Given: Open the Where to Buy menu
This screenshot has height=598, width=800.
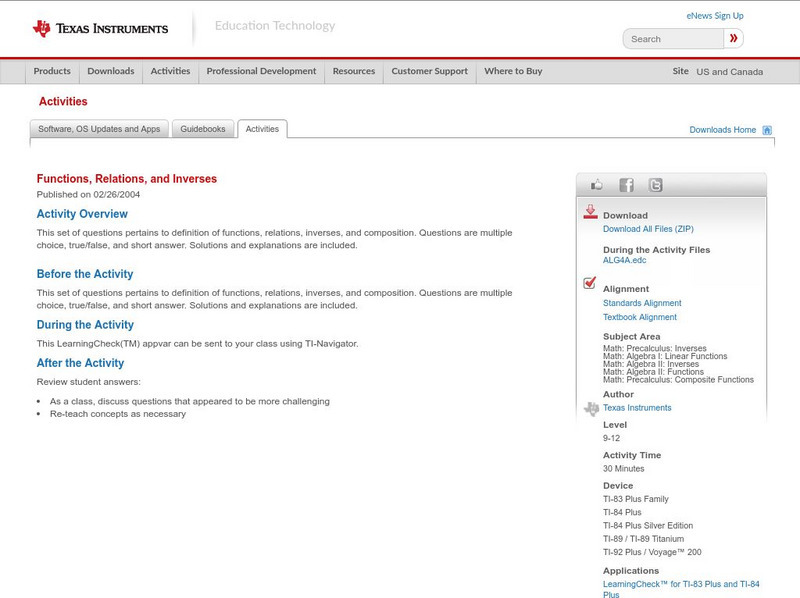Looking at the screenshot, I should click(513, 71).
